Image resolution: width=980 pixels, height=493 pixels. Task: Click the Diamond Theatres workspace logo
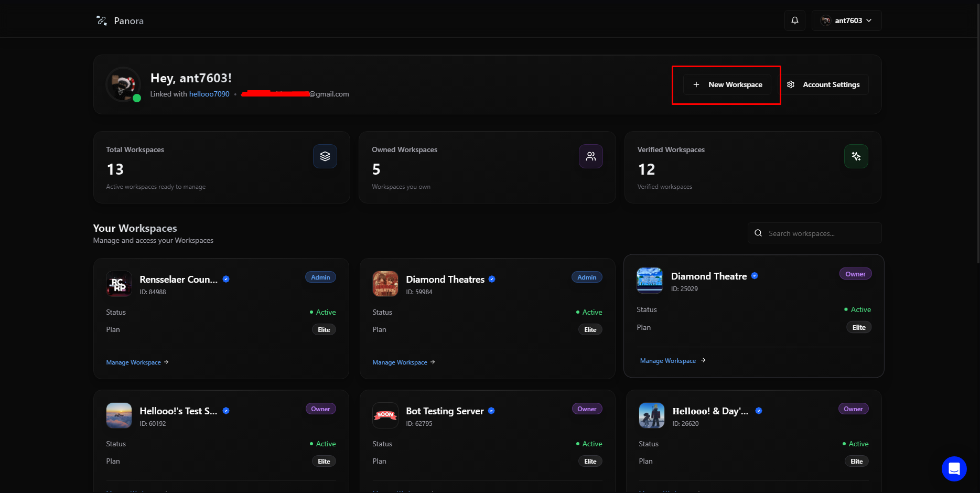(385, 284)
